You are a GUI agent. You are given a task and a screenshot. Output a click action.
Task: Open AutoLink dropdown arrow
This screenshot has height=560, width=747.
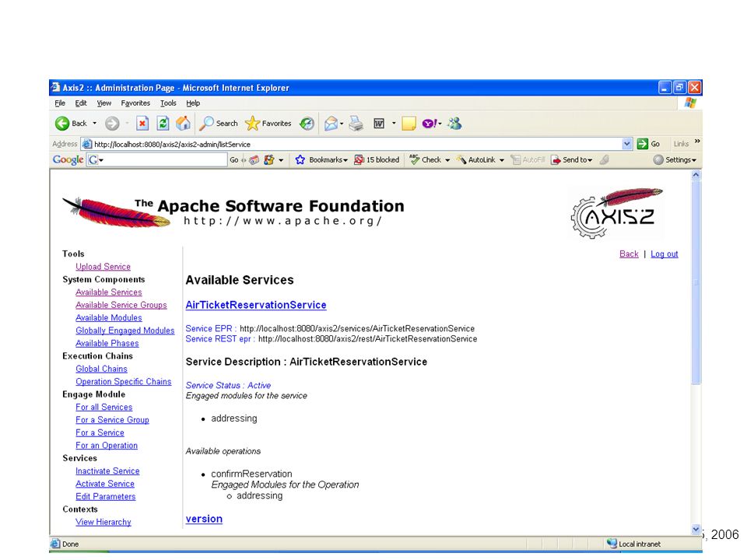[x=502, y=160]
